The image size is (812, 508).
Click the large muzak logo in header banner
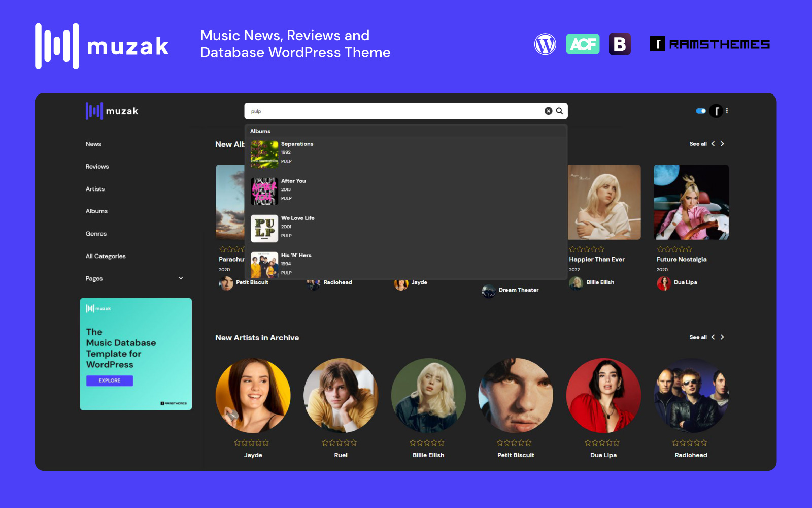101,46
